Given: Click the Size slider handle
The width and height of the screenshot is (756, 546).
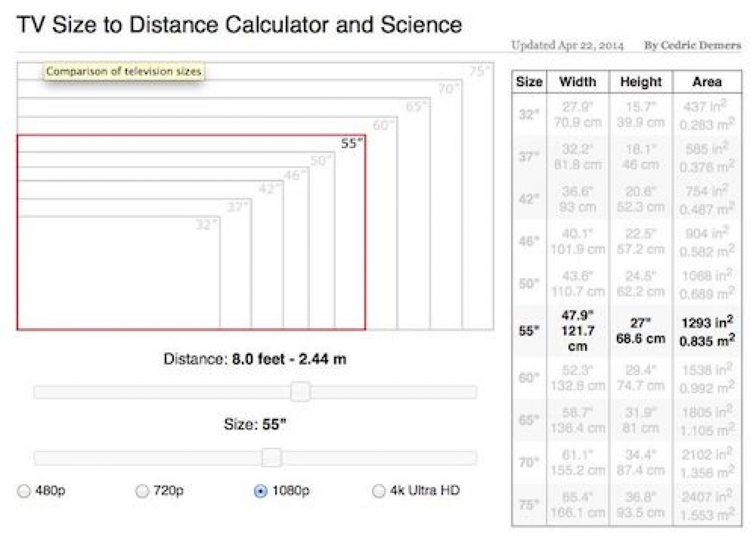Looking at the screenshot, I should tap(272, 457).
